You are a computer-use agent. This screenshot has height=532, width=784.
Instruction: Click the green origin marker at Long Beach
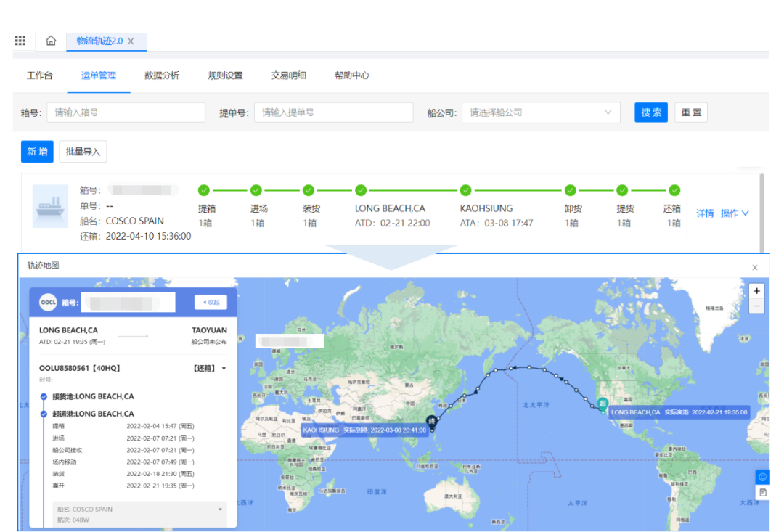pos(602,404)
